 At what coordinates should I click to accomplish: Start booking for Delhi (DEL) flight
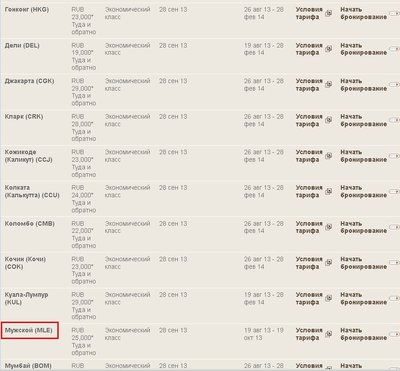coord(363,49)
